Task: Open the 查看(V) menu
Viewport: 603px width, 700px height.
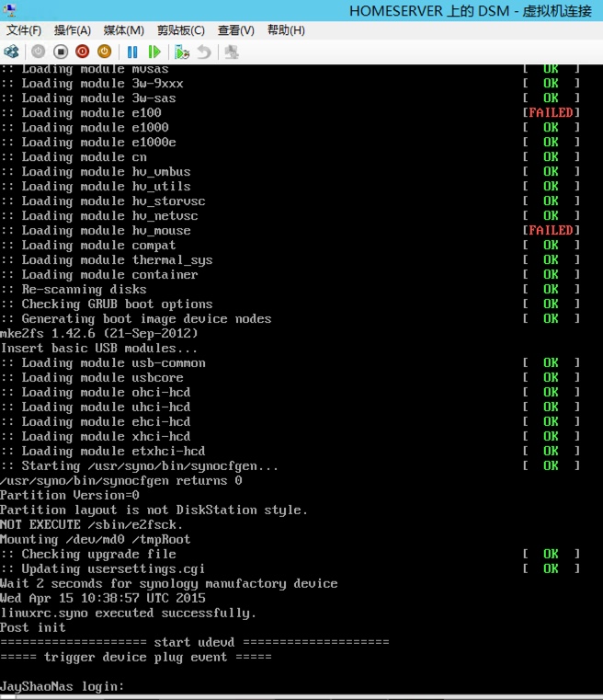Action: point(236,30)
